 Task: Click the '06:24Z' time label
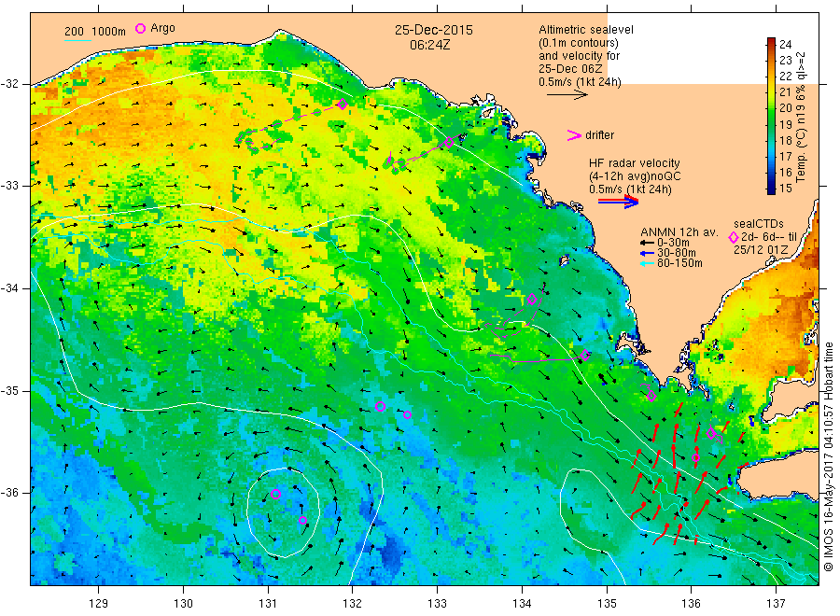click(x=429, y=45)
